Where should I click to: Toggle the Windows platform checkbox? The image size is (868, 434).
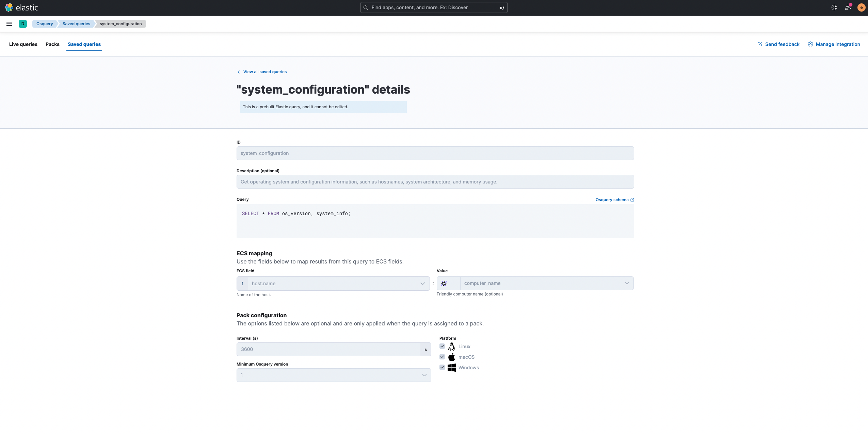click(x=442, y=367)
